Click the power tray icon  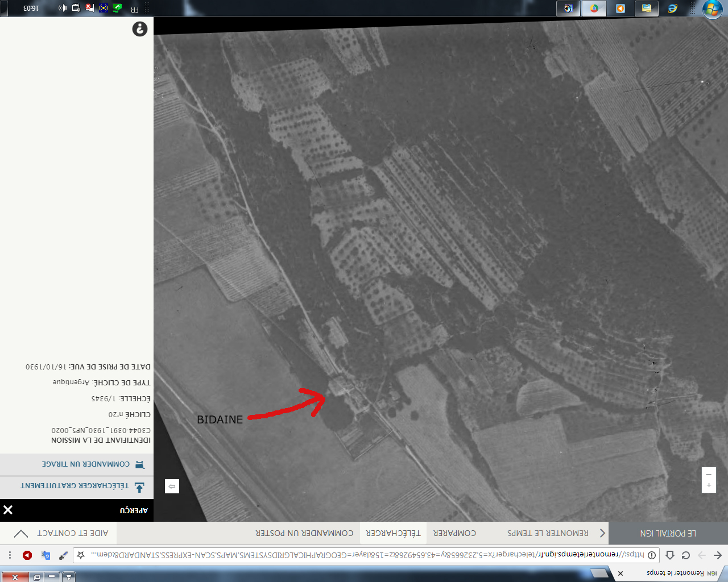[76, 8]
